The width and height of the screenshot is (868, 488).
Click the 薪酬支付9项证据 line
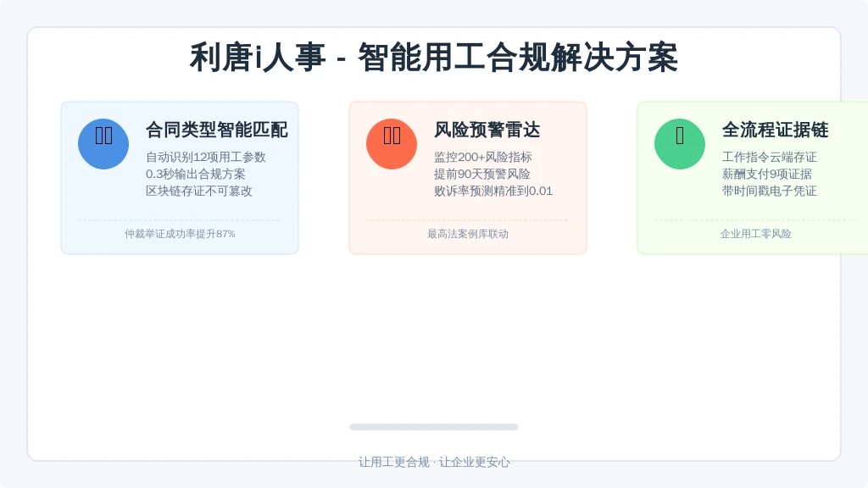pos(767,175)
